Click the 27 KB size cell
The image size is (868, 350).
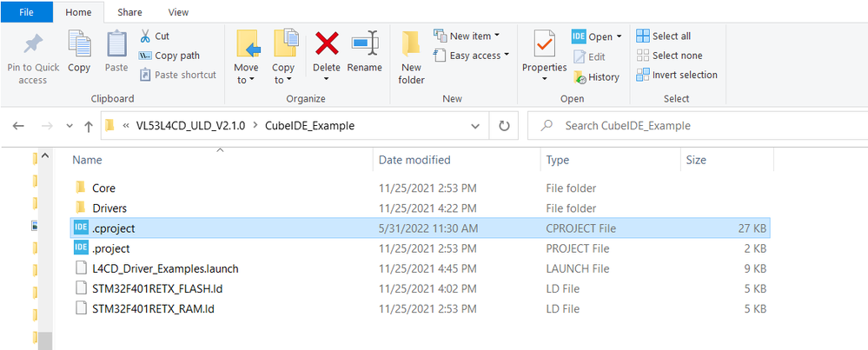752,228
